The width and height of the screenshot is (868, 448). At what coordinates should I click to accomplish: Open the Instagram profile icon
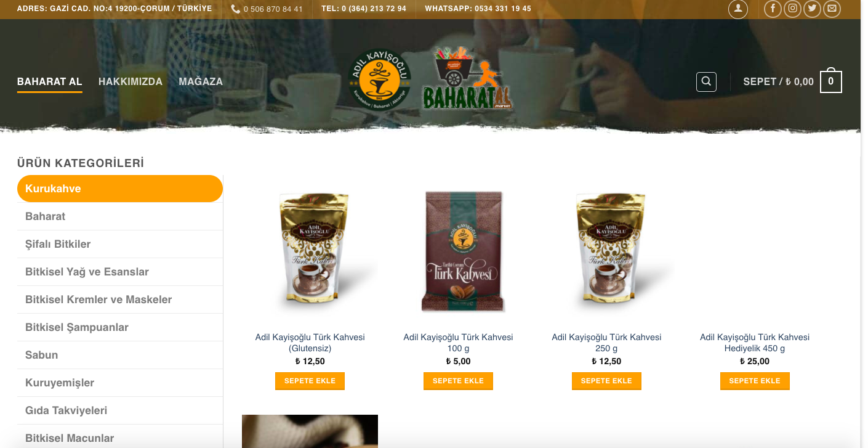(793, 9)
